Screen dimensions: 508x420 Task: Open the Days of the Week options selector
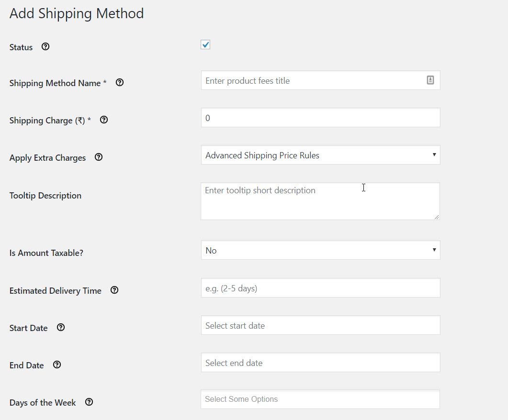click(320, 399)
